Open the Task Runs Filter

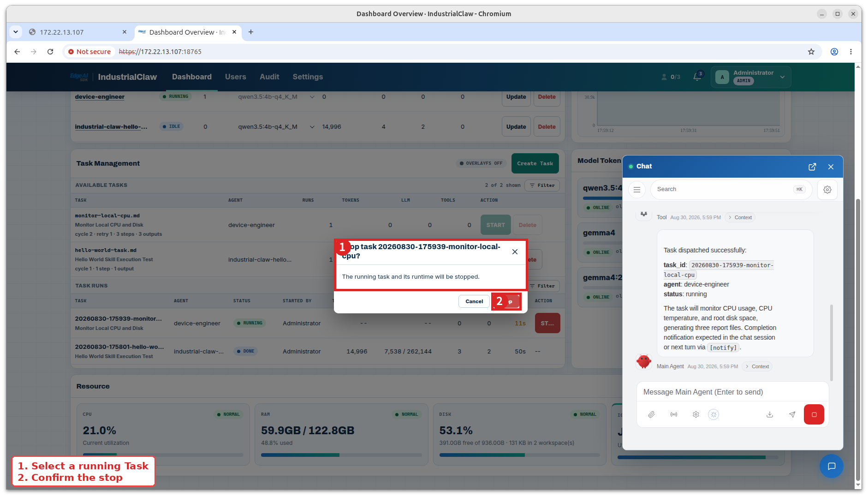545,286
